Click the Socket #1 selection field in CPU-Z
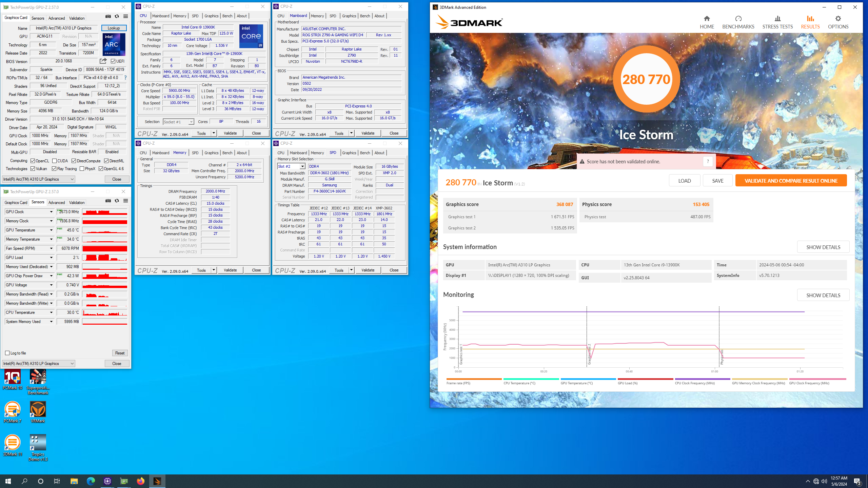This screenshot has height=488, width=868. tap(178, 122)
